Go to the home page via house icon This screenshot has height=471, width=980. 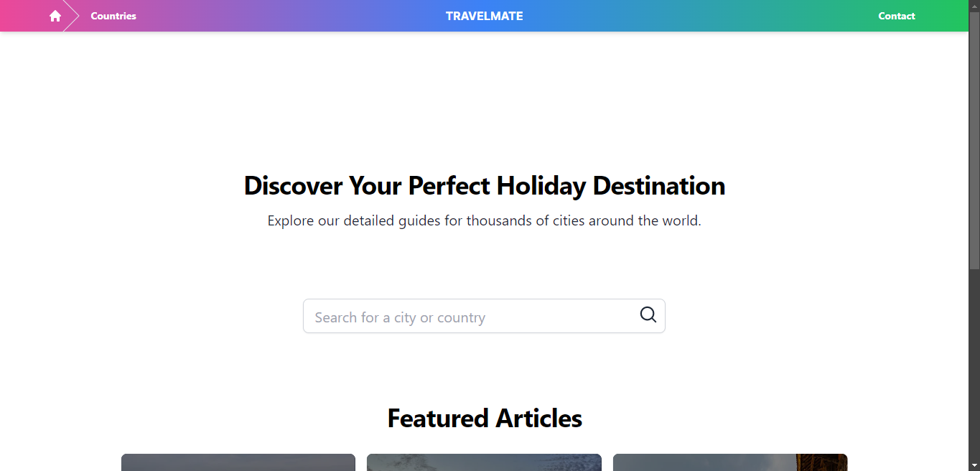pyautogui.click(x=55, y=16)
